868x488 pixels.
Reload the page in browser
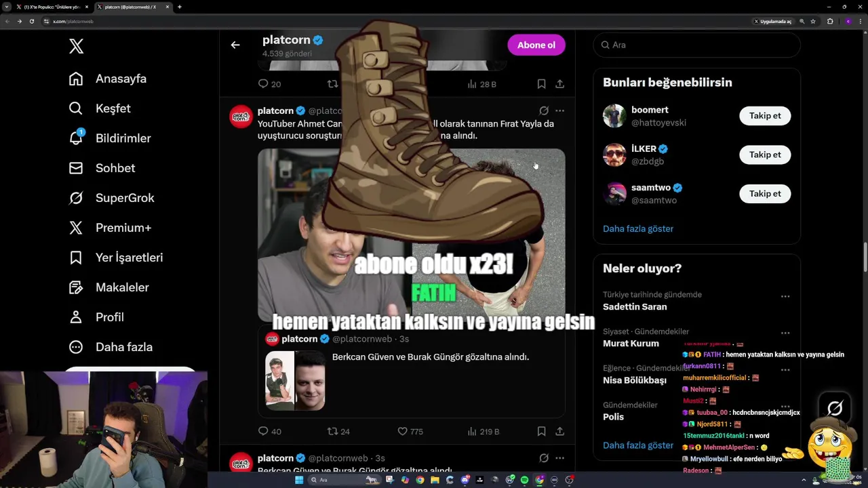tap(31, 21)
